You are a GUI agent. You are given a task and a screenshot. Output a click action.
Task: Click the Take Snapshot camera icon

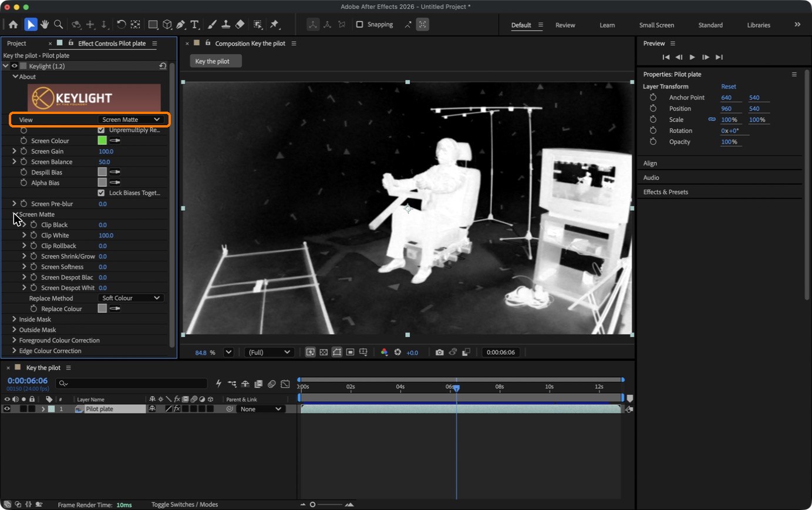[439, 353]
